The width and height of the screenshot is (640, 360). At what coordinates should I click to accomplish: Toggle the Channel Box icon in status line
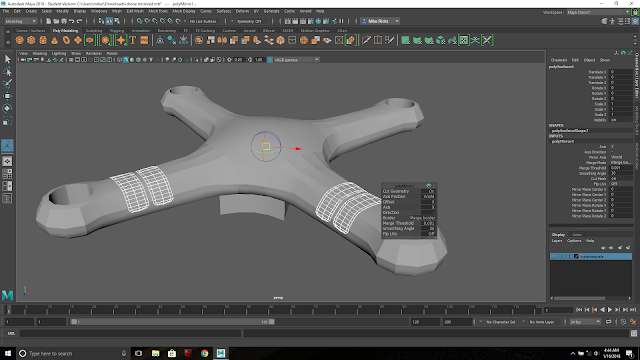point(635,21)
